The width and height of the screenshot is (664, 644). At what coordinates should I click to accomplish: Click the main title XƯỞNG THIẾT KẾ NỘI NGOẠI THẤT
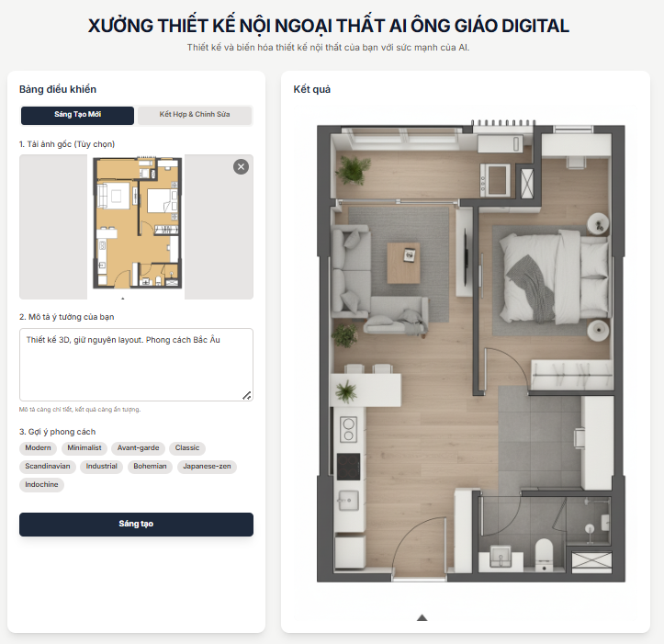pyautogui.click(x=329, y=26)
